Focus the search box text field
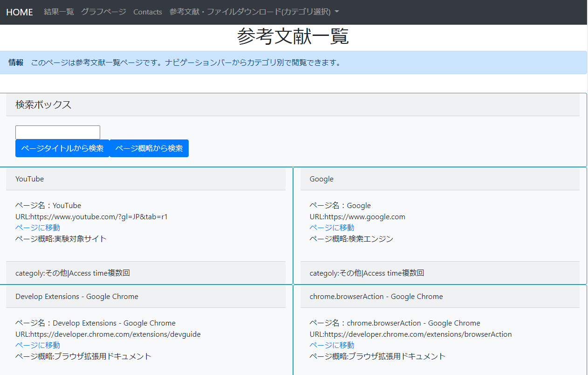The image size is (588, 375). 58,132
